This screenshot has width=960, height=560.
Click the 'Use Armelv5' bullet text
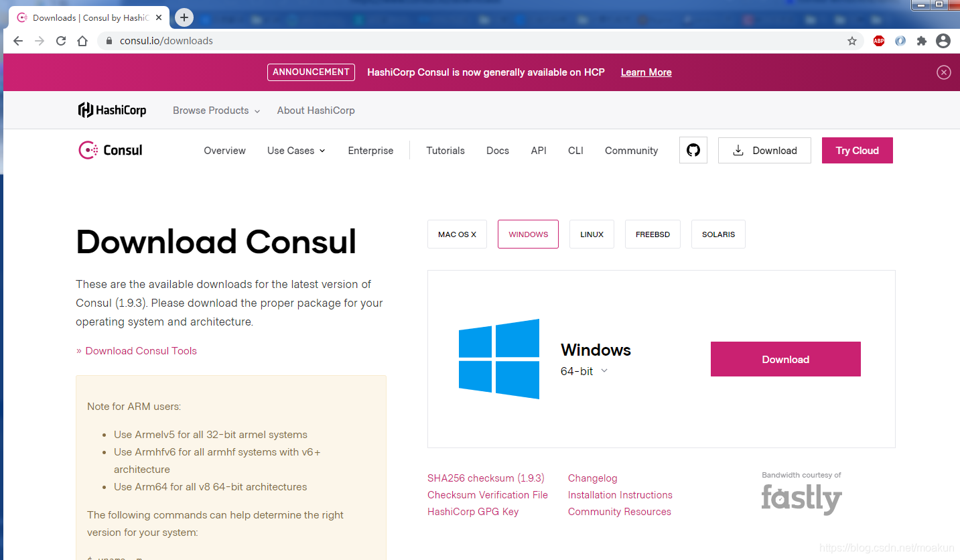coord(210,435)
